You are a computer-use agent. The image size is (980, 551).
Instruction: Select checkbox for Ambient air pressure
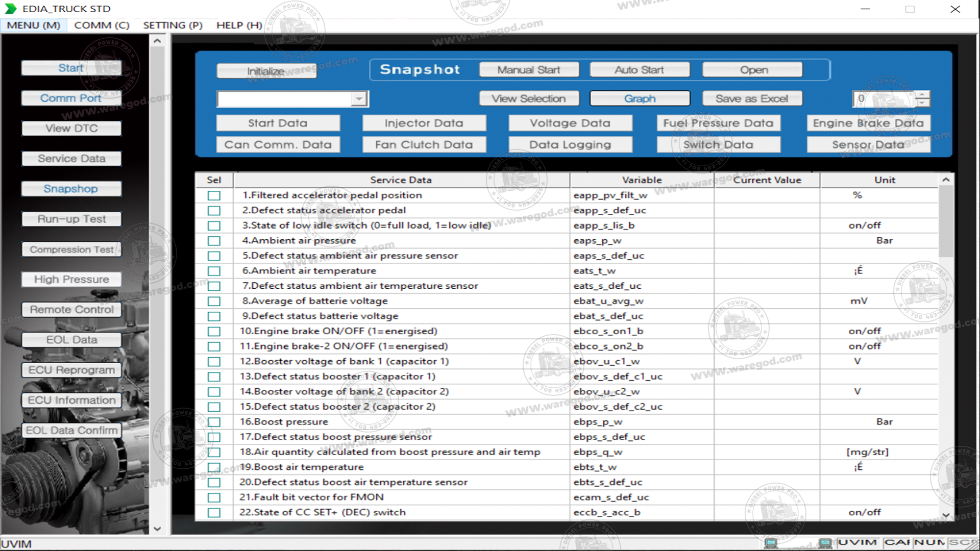pos(214,241)
